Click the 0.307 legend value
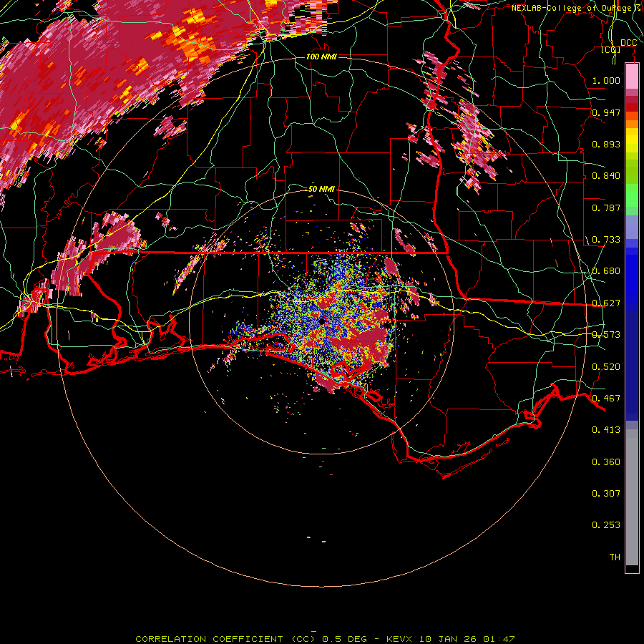The width and height of the screenshot is (644, 644). point(606,494)
